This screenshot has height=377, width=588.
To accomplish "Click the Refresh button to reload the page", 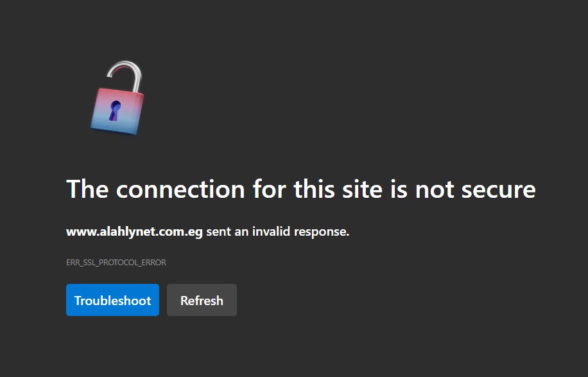I will [202, 300].
